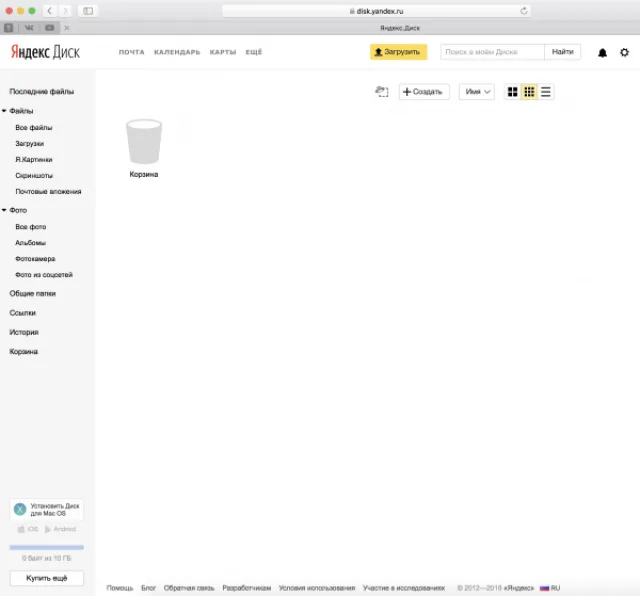Click the Создать button
This screenshot has width=640, height=596.
click(x=424, y=92)
